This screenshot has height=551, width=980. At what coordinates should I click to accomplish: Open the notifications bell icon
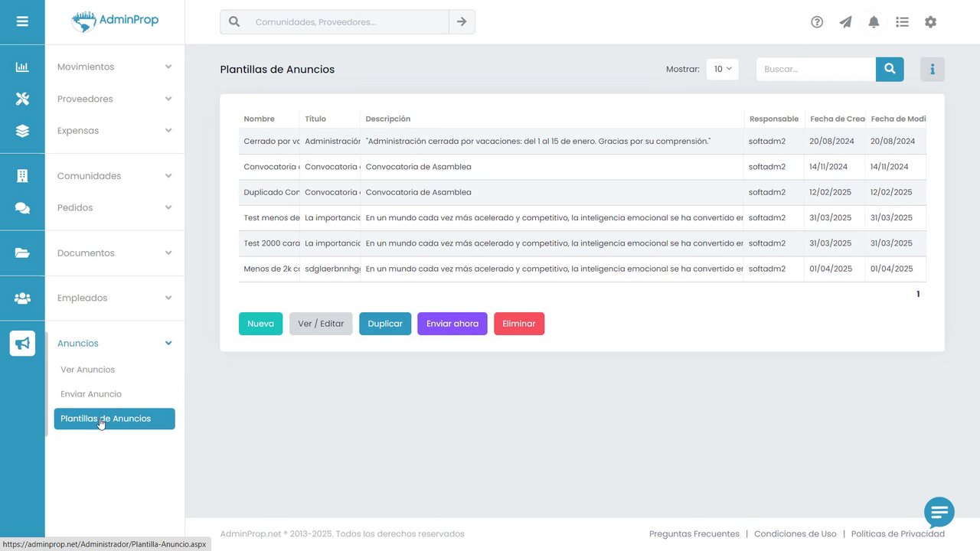coord(874,22)
